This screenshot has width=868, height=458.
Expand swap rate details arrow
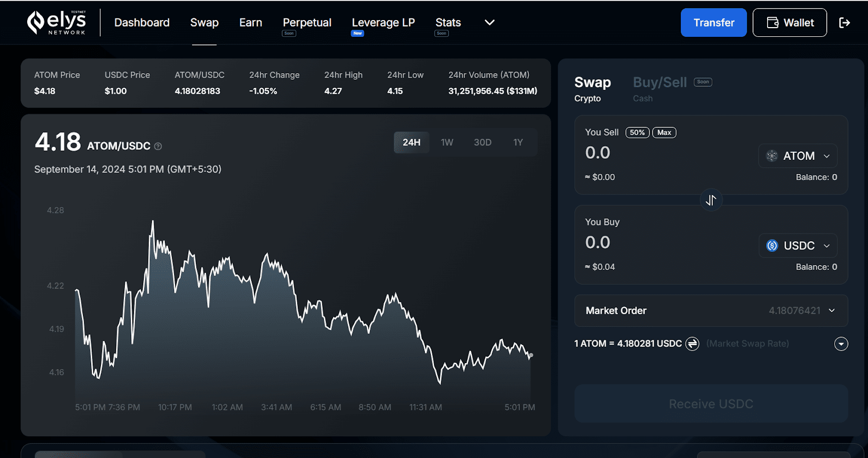click(x=841, y=344)
